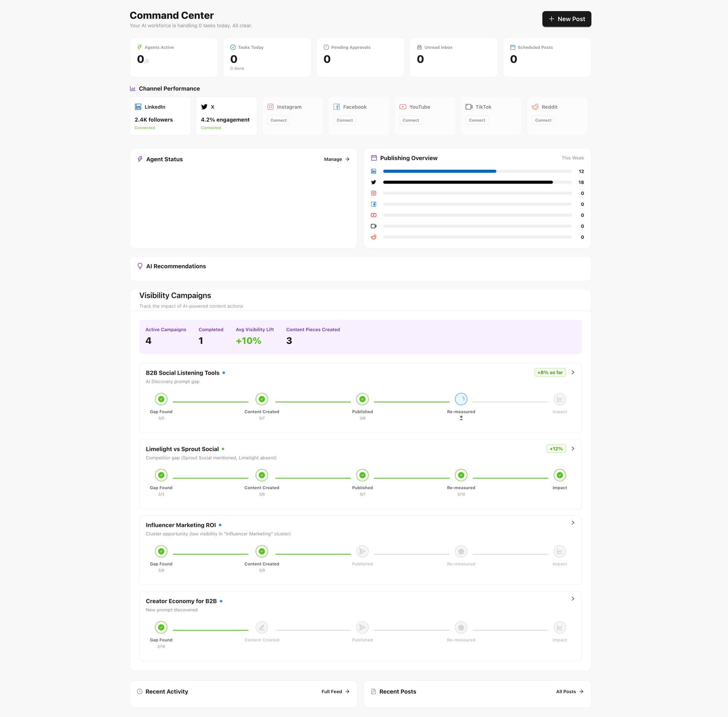
Task: Expand the B2B Social Listening Tools campaign
Action: click(573, 373)
